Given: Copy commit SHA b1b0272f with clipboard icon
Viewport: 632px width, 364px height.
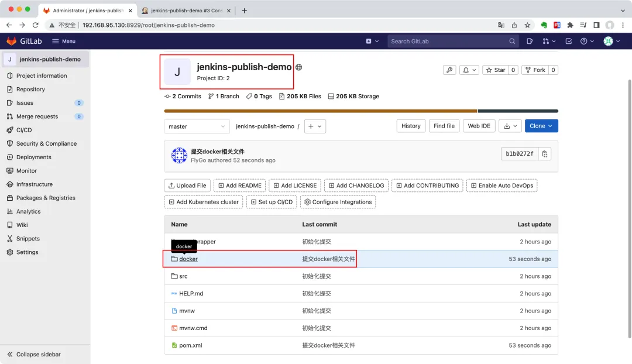Looking at the screenshot, I should (x=545, y=153).
